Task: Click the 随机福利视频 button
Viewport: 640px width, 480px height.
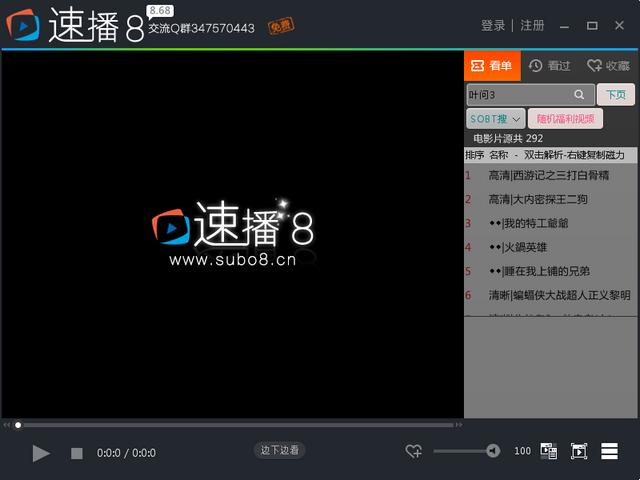Action: click(565, 119)
